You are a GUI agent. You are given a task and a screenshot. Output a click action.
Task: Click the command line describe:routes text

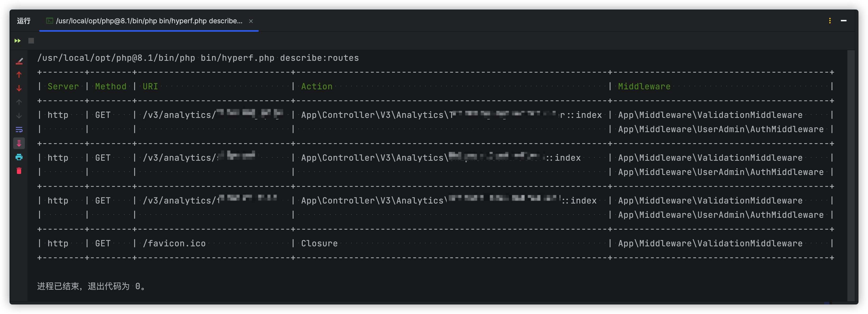pyautogui.click(x=319, y=58)
